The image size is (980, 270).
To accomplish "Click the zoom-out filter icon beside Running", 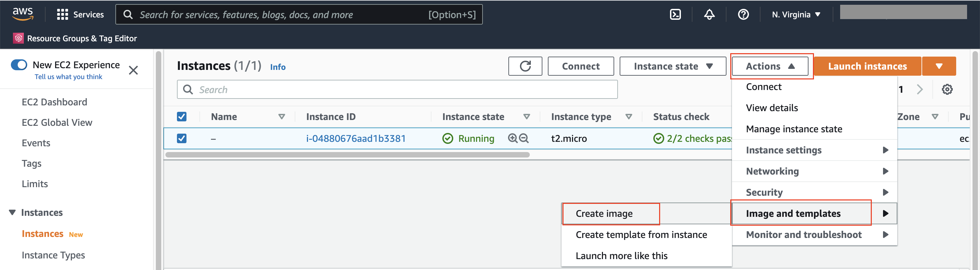I will click(x=524, y=138).
